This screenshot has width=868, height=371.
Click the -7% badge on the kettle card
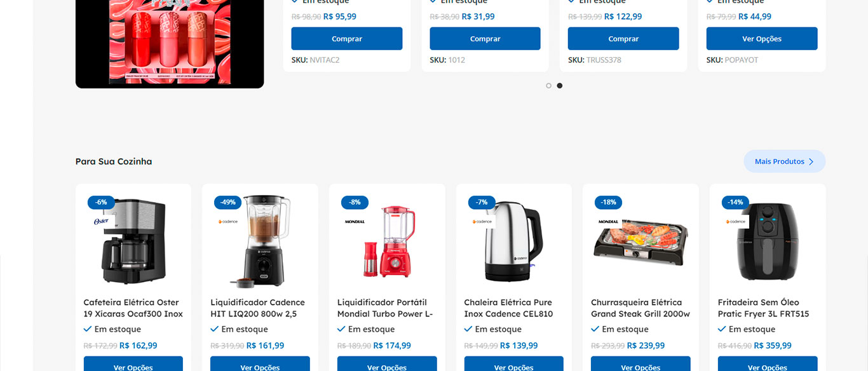tap(482, 202)
